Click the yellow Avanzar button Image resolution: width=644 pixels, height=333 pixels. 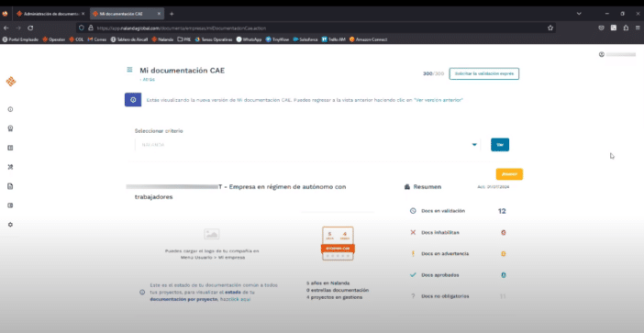pos(509,174)
